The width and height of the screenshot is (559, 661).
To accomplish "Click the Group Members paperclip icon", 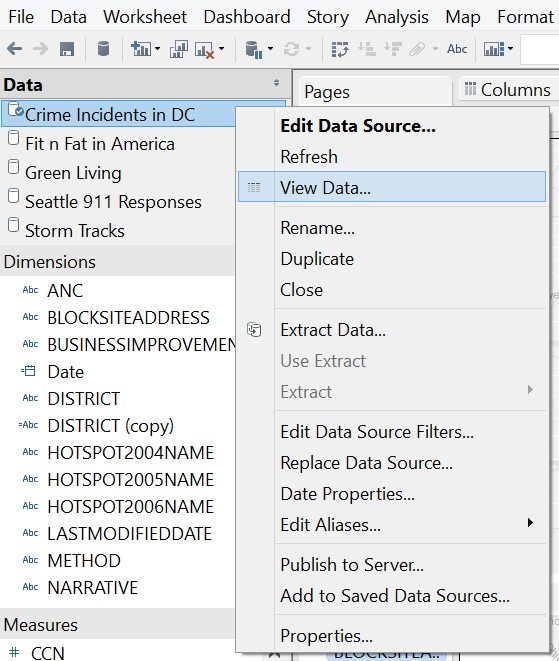I will (417, 49).
